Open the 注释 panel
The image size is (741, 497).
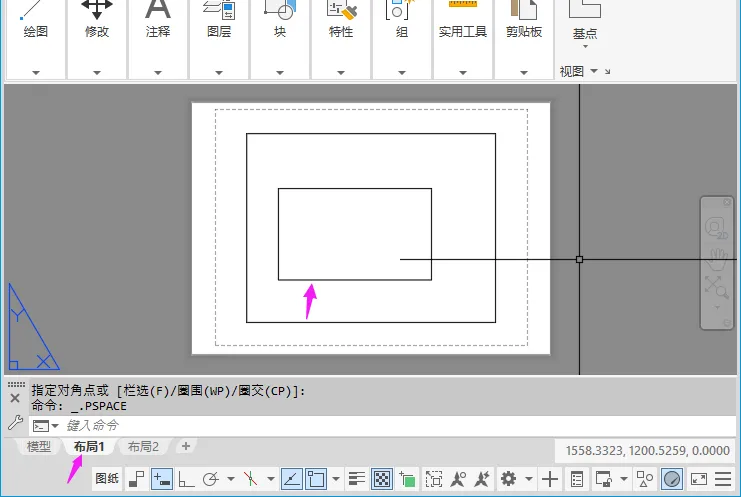[158, 32]
